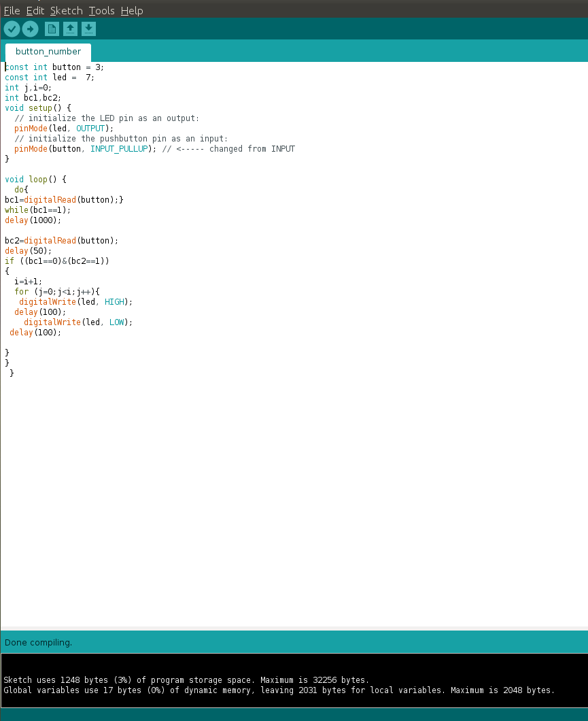Open the Tools menu
Image resolution: width=588 pixels, height=721 pixels.
pos(101,11)
